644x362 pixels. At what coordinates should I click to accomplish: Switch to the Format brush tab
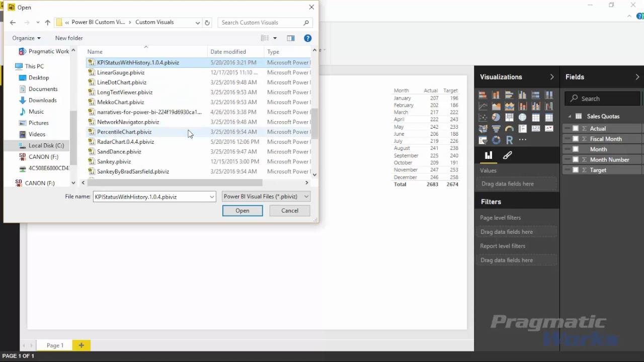[x=507, y=155]
